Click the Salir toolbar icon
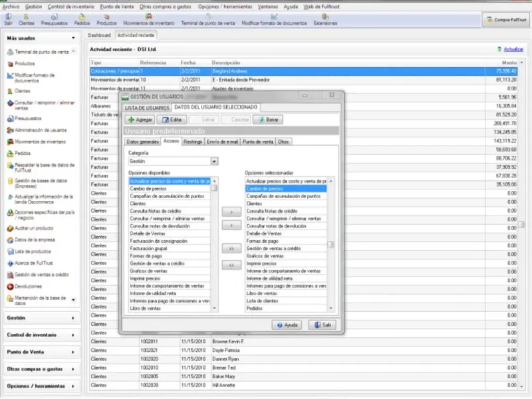 point(8,20)
